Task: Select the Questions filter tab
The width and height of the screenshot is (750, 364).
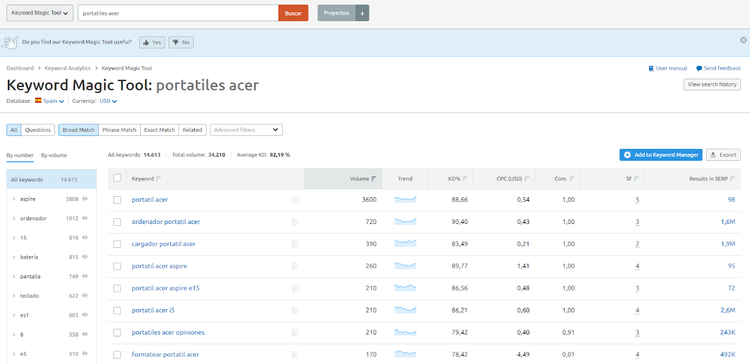Action: tap(38, 130)
